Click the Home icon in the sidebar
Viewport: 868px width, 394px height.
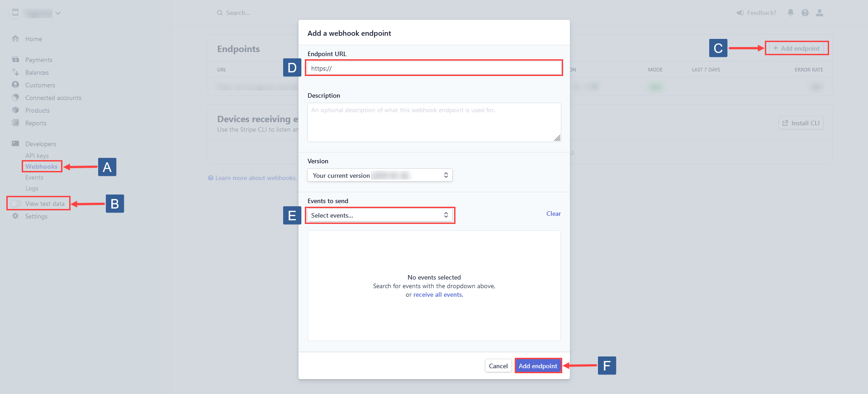pos(15,38)
